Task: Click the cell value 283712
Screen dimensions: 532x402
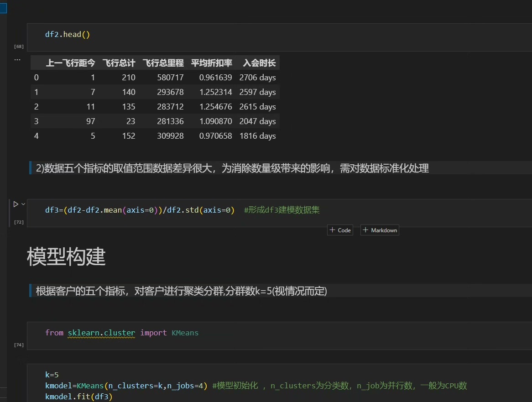Action: [170, 107]
